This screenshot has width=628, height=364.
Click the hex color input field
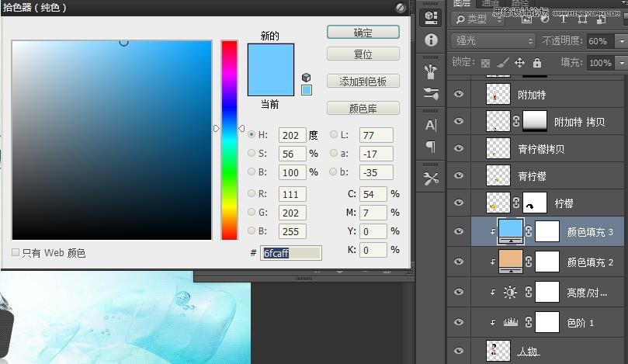pyautogui.click(x=290, y=253)
